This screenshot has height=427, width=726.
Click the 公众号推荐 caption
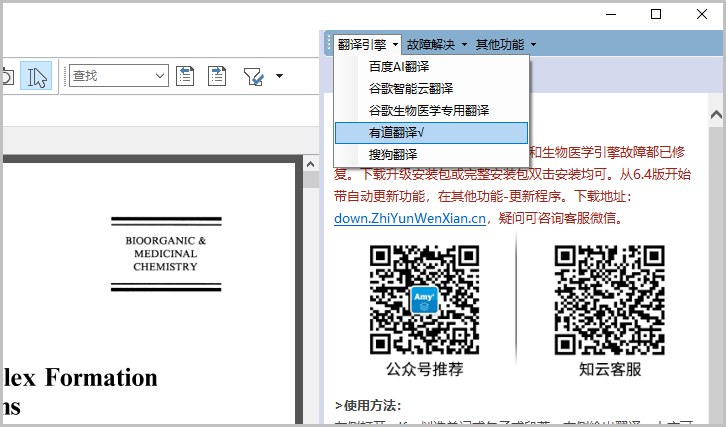425,370
